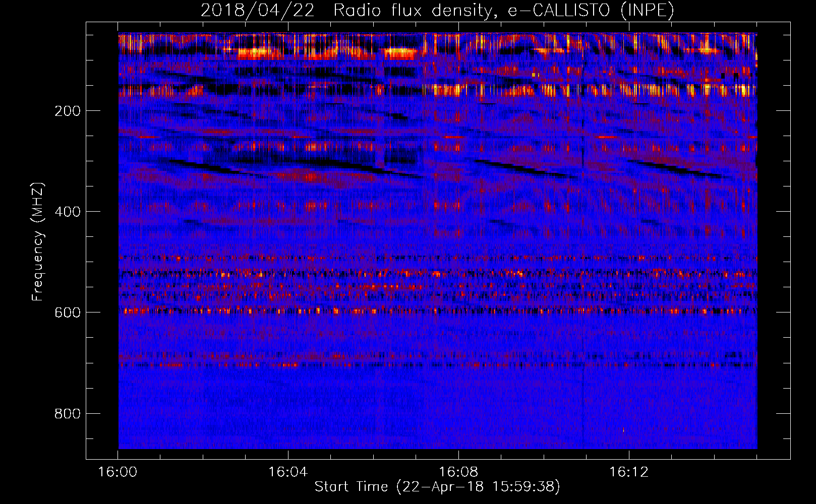The image size is (816, 504).
Task: Click the '800' frequency tick label
Action: [68, 414]
